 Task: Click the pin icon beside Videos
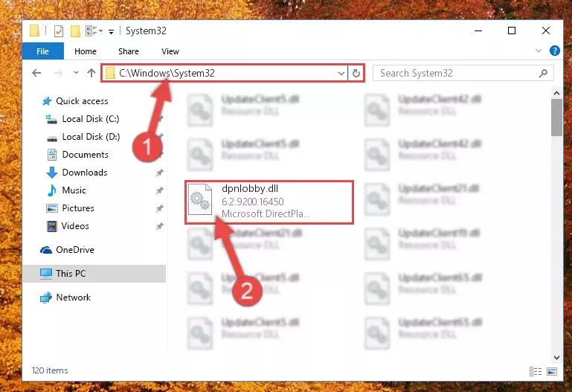tap(160, 226)
